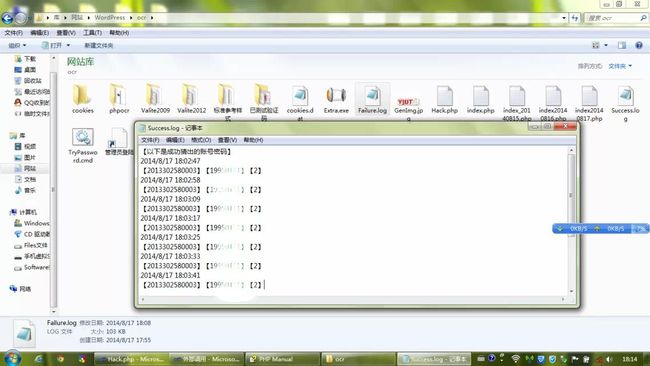This screenshot has width=650, height=366.
Task: Select 网络 in navigation pane
Action: 20,289
